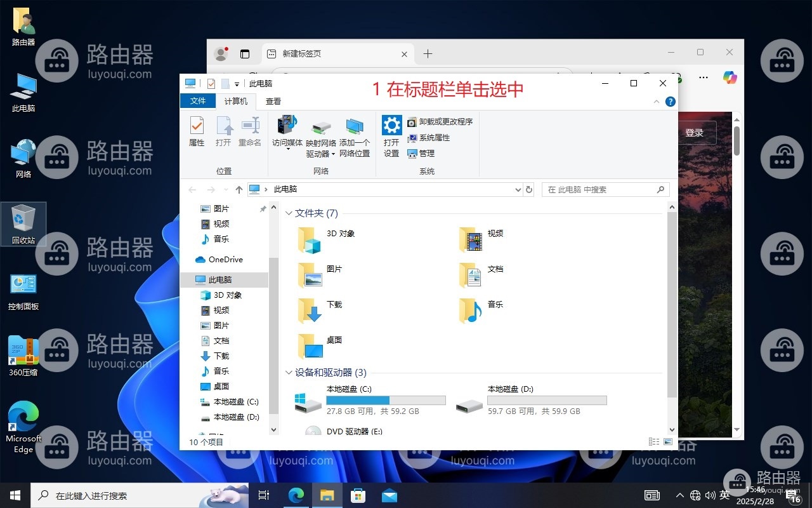Select the 桌面 folder in content pane

[x=320, y=347]
